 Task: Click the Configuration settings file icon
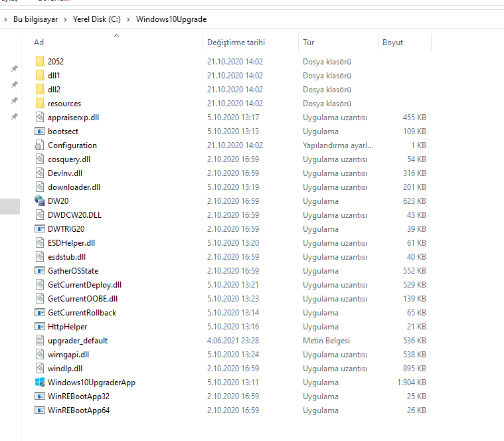click(39, 145)
